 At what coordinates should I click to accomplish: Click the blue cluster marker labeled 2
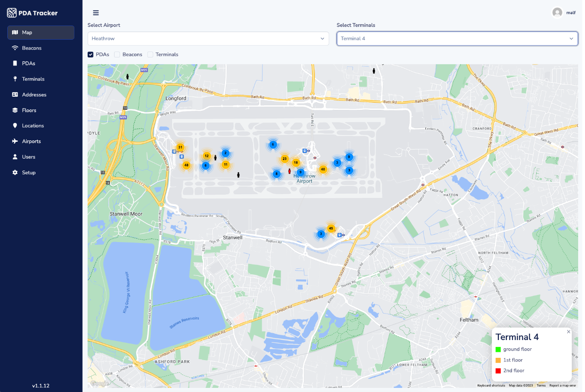coord(225,153)
